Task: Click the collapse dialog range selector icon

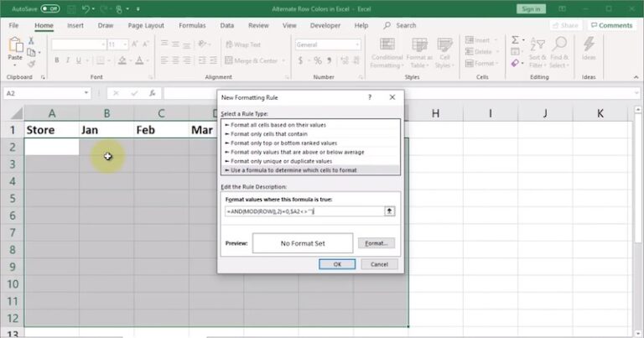Action: point(389,211)
